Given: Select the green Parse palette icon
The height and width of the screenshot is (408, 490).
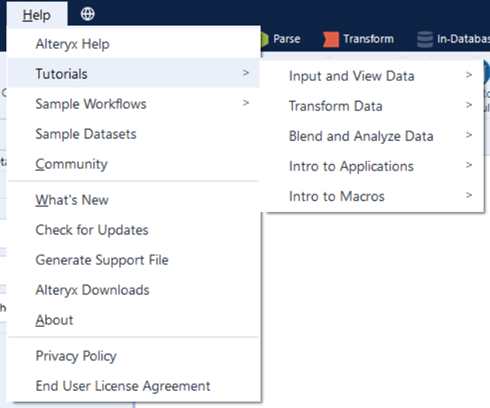Looking at the screenshot, I should 264,39.
